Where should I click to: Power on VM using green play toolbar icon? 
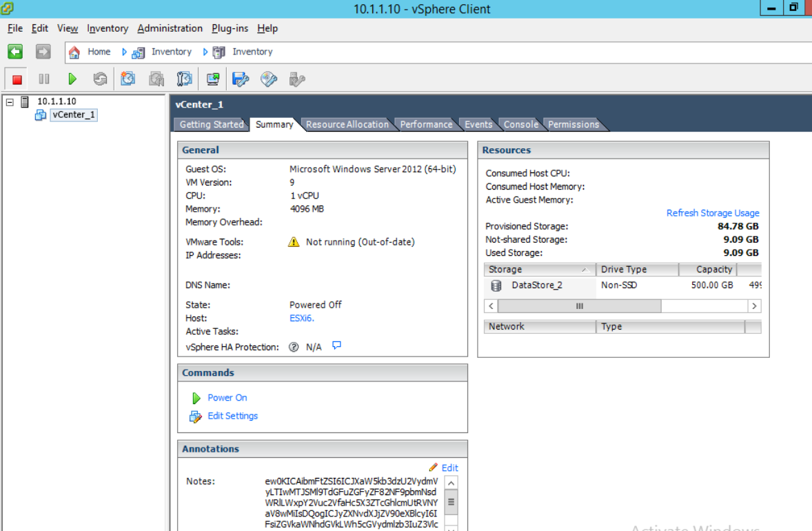tap(72, 79)
